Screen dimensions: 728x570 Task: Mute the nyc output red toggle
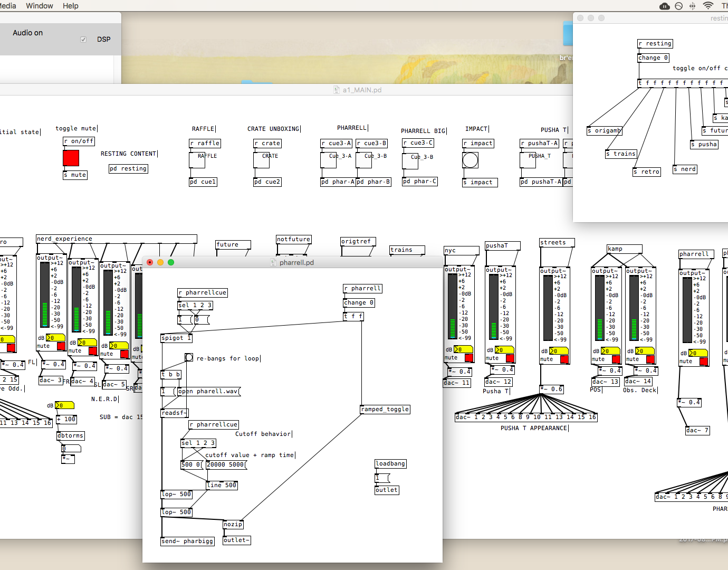click(x=468, y=357)
